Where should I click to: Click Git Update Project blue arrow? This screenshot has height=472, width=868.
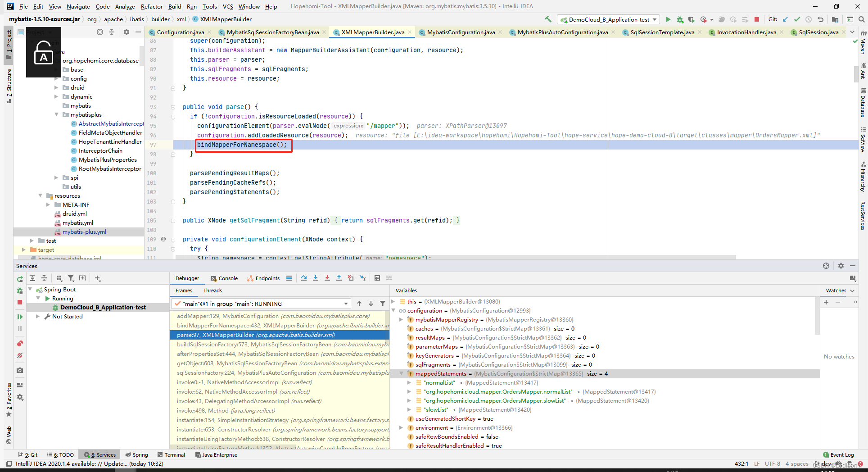785,19
